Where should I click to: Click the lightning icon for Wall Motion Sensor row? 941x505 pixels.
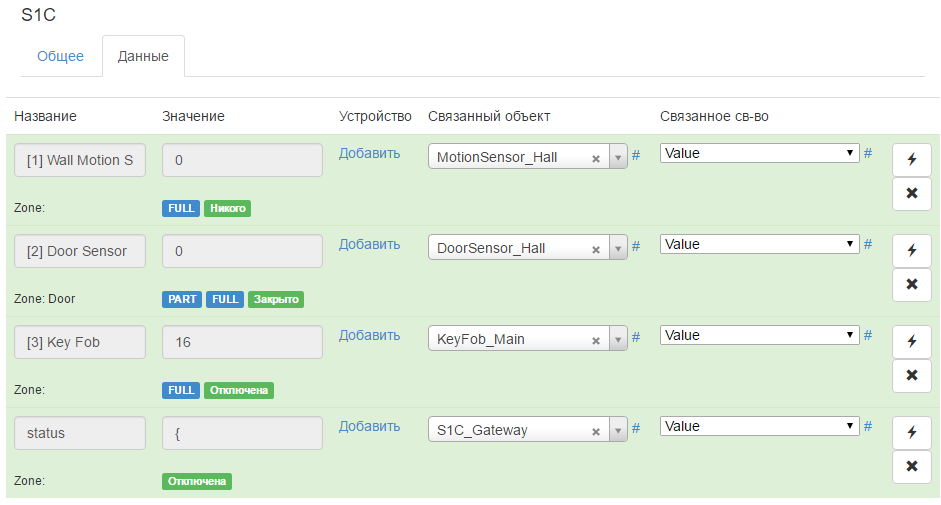pyautogui.click(x=911, y=160)
